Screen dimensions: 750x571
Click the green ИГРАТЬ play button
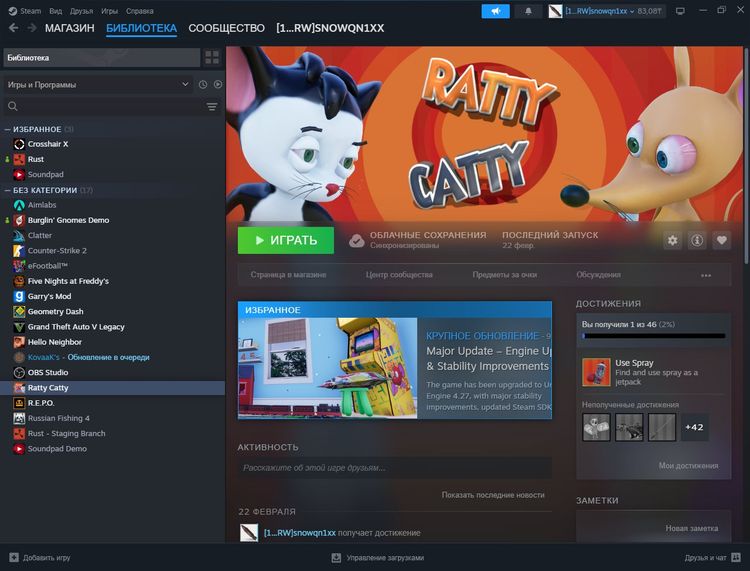pos(285,240)
